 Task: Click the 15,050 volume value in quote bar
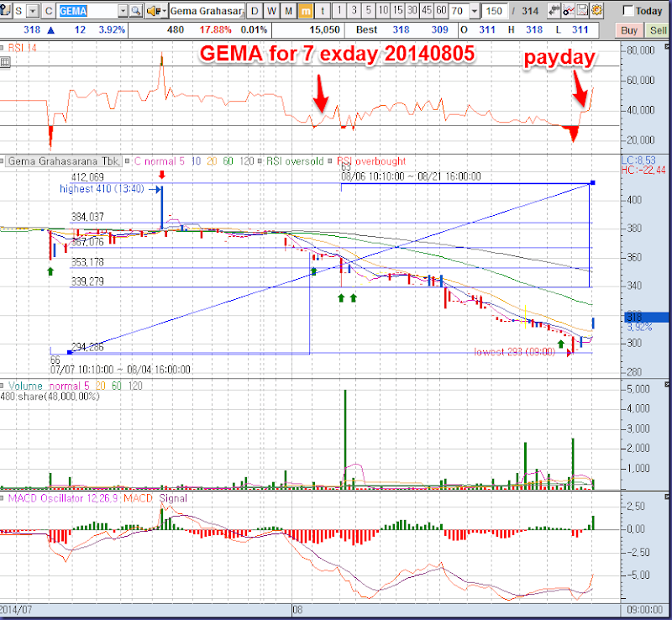click(324, 30)
